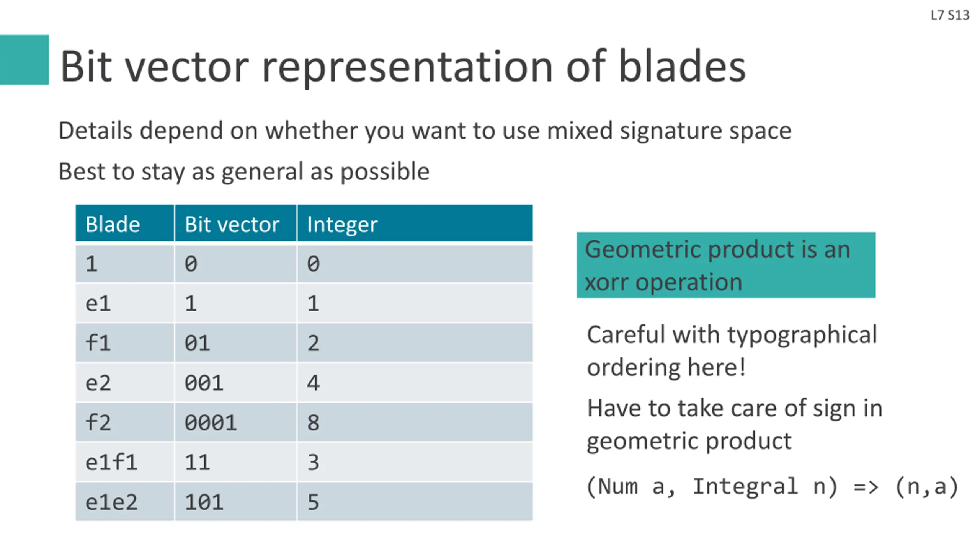Click the bit vector cell '0001'
980x551 pixels.
click(236, 422)
